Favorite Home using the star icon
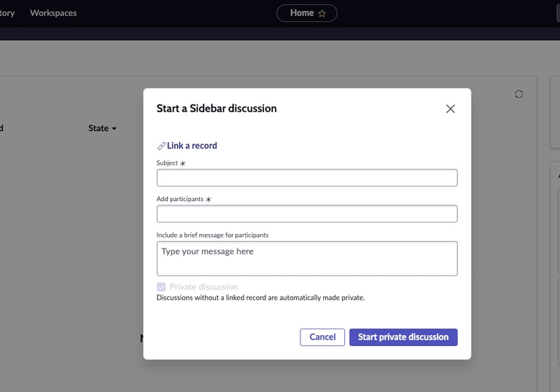Viewport: 560px width, 392px height. 322,13
